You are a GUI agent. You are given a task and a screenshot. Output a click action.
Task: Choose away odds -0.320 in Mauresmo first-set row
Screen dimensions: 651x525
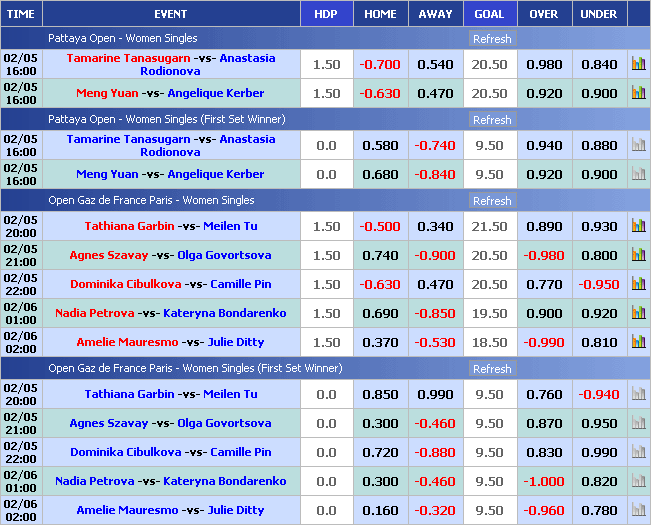point(435,510)
